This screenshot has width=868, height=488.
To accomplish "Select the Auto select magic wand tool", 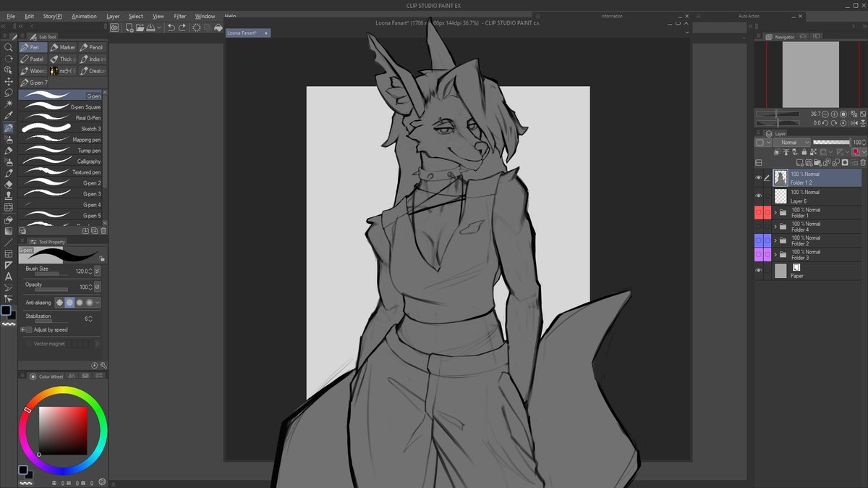I will point(9,105).
